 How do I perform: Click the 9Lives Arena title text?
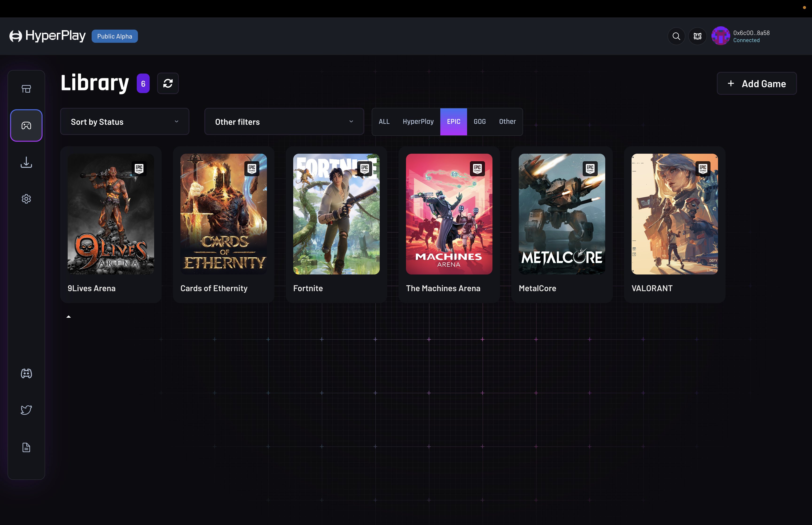[x=92, y=288]
